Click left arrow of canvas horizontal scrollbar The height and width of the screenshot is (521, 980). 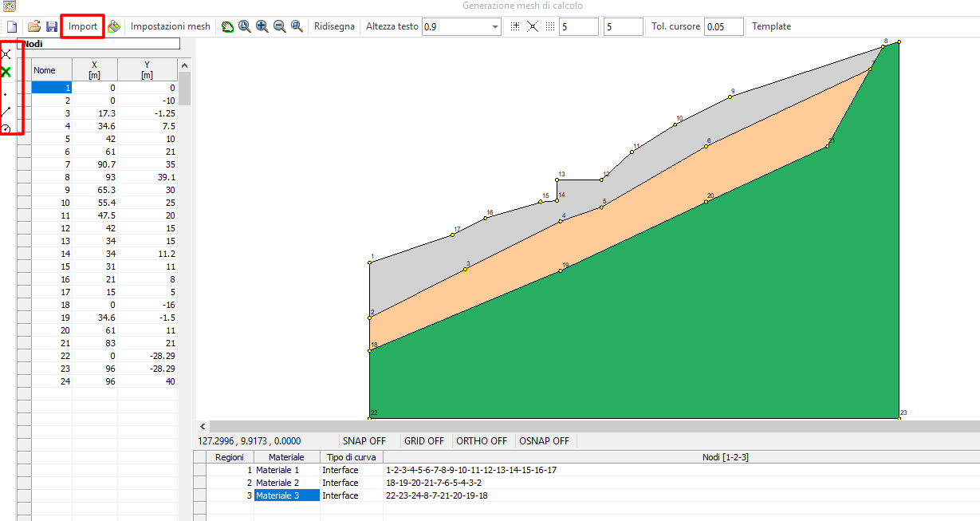203,427
